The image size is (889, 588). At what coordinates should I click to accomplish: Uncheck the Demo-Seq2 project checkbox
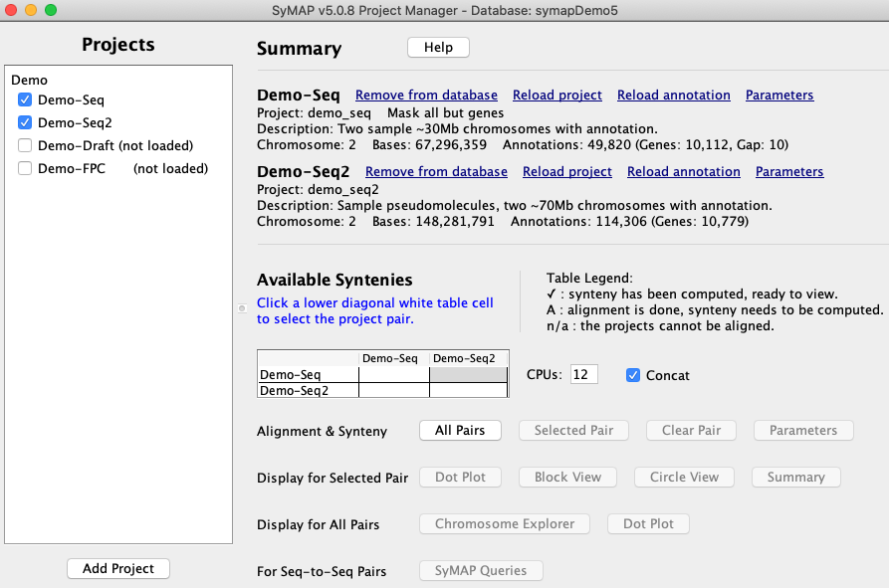click(25, 123)
